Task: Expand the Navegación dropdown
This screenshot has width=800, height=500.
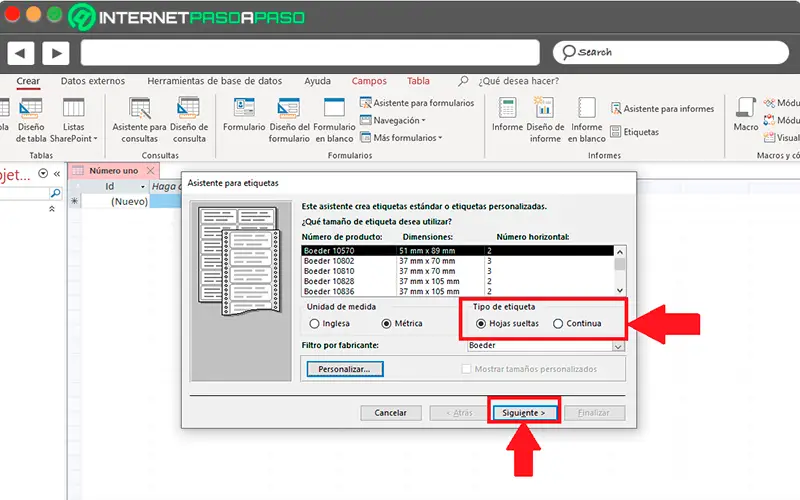Action: 393,120
